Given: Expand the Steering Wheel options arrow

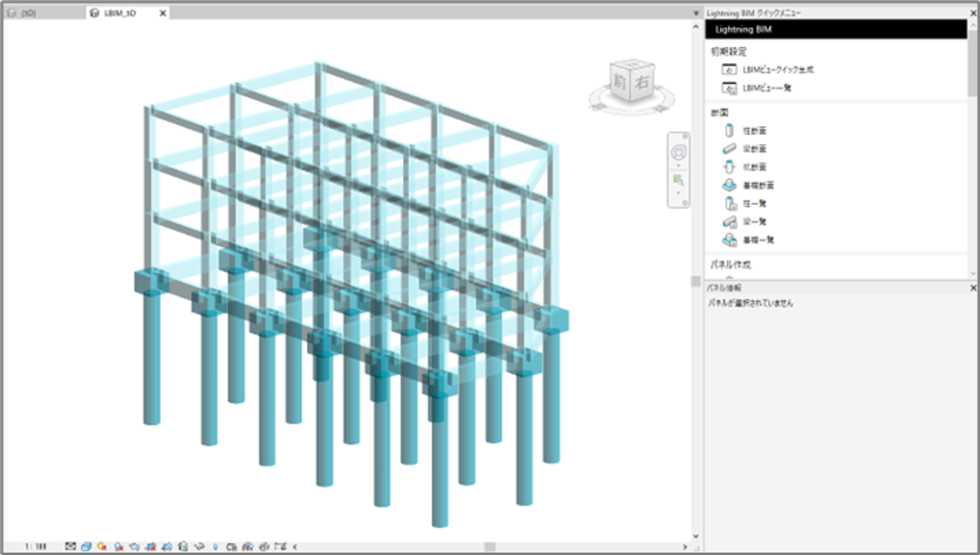Looking at the screenshot, I should pos(678,165).
